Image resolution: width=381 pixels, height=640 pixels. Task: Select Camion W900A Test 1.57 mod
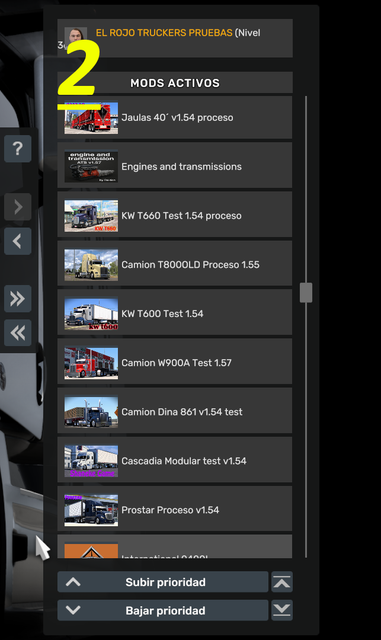click(x=174, y=362)
